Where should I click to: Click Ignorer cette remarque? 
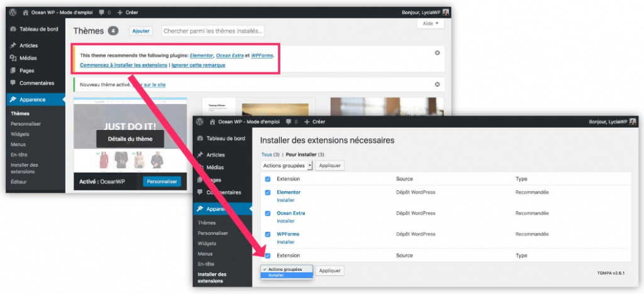click(198, 65)
